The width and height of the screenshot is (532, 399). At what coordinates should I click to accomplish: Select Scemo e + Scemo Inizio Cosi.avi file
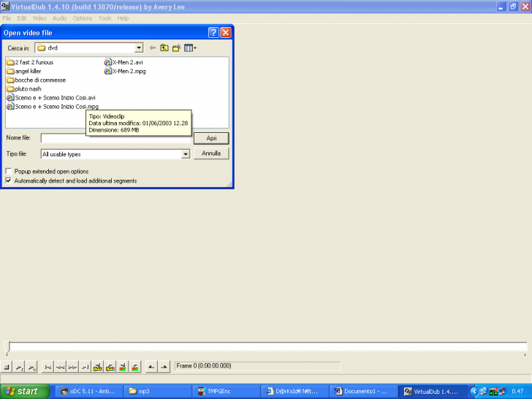pyautogui.click(x=51, y=98)
